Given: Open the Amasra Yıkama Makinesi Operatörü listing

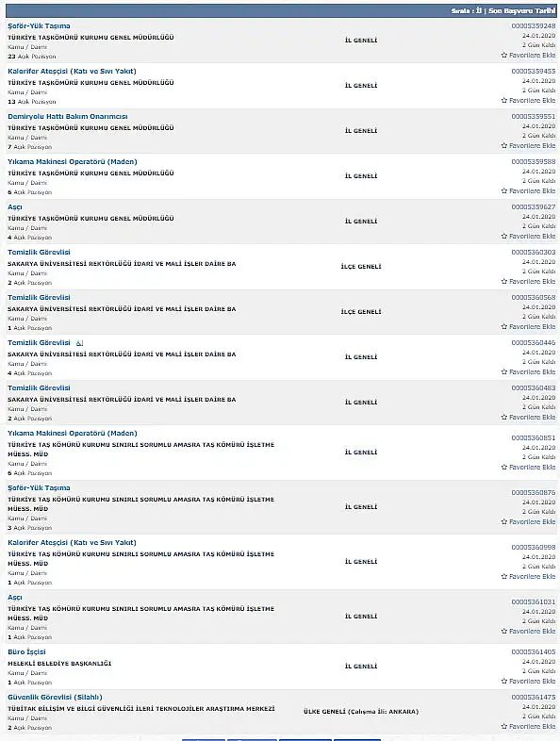Looking at the screenshot, I should click(x=73, y=434).
